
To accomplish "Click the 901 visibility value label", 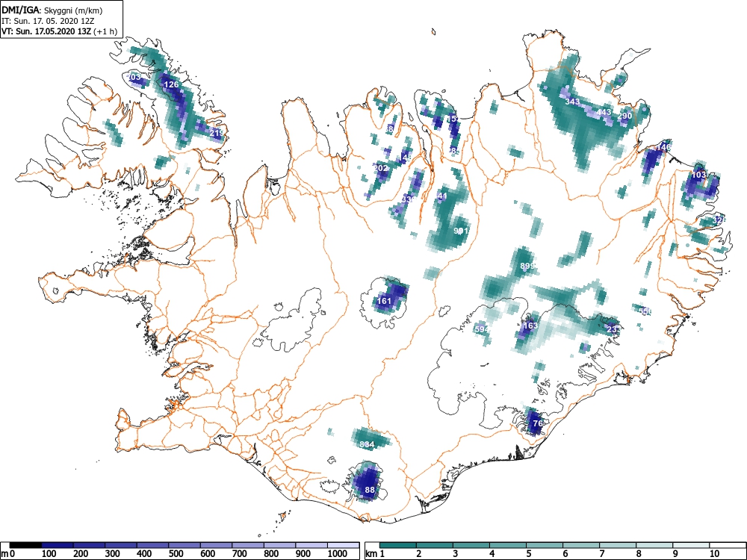I will coord(461,231).
